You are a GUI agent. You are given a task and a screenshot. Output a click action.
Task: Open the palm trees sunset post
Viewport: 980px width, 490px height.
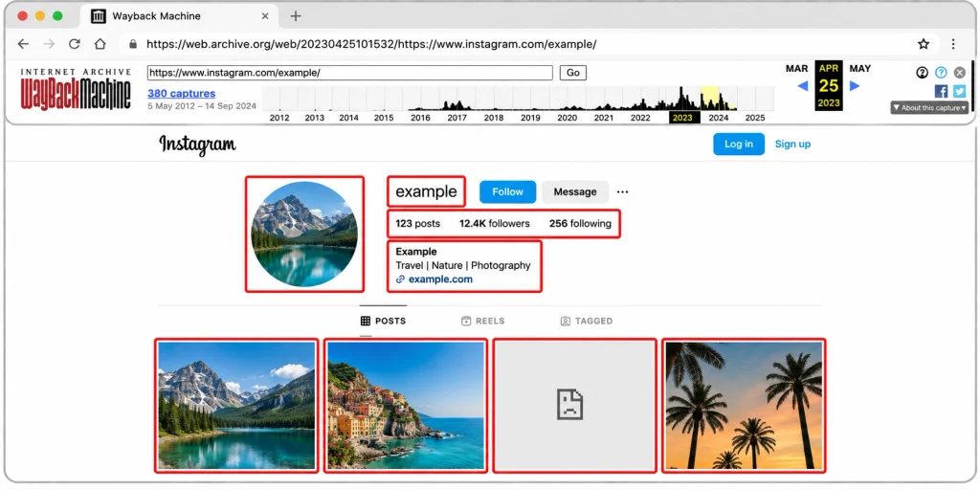(744, 406)
